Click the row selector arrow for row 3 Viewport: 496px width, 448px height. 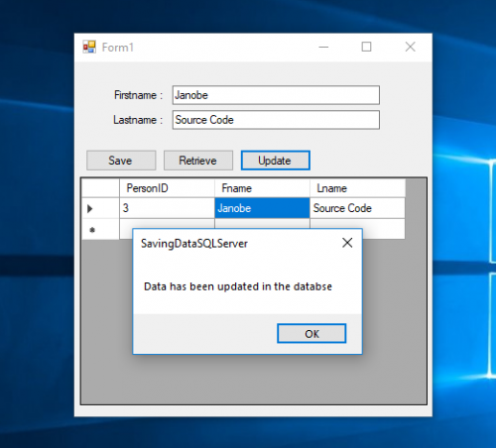(x=100, y=208)
